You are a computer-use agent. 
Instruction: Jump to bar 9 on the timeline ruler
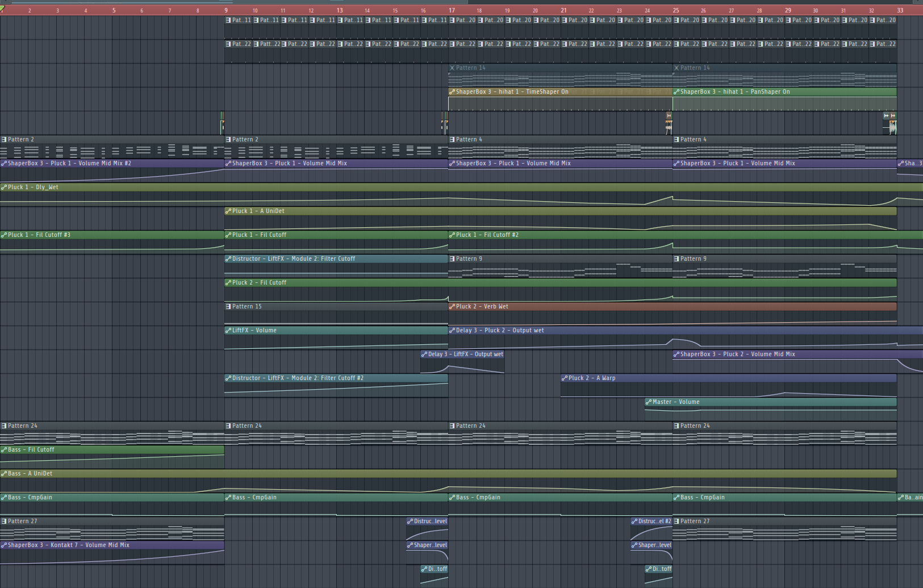click(226, 10)
